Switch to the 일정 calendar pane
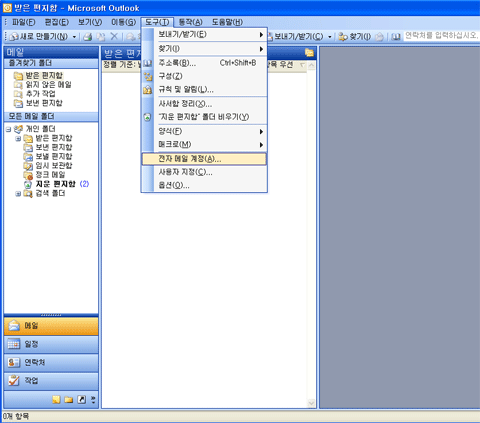 coord(51,344)
